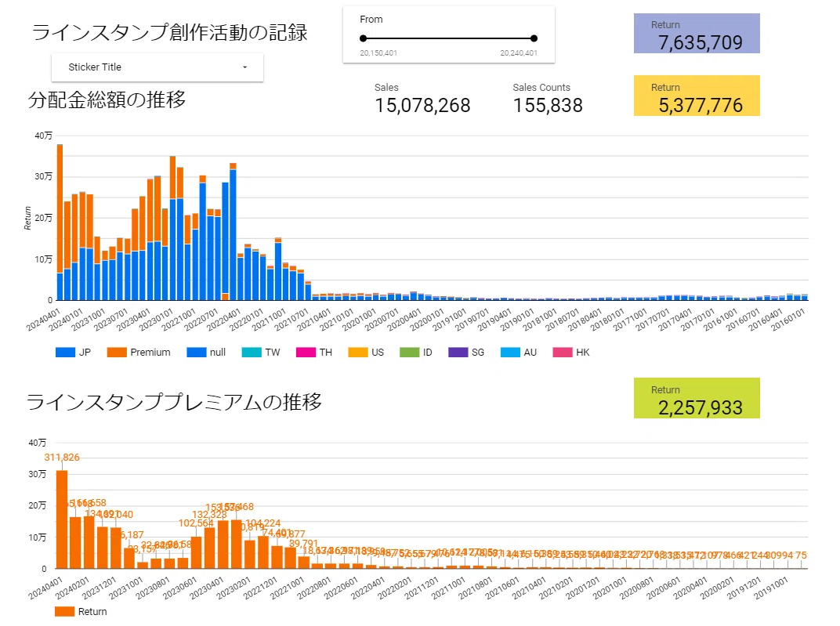Click the ラインスタンプ創作活動の記録 title
Viewport: 840px width, 626px height.
170,32
